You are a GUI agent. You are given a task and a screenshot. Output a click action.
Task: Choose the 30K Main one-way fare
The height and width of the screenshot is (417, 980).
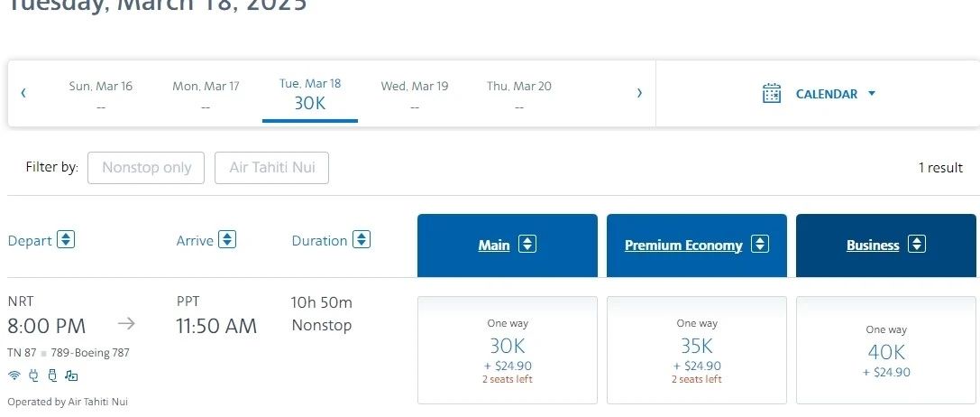(507, 350)
